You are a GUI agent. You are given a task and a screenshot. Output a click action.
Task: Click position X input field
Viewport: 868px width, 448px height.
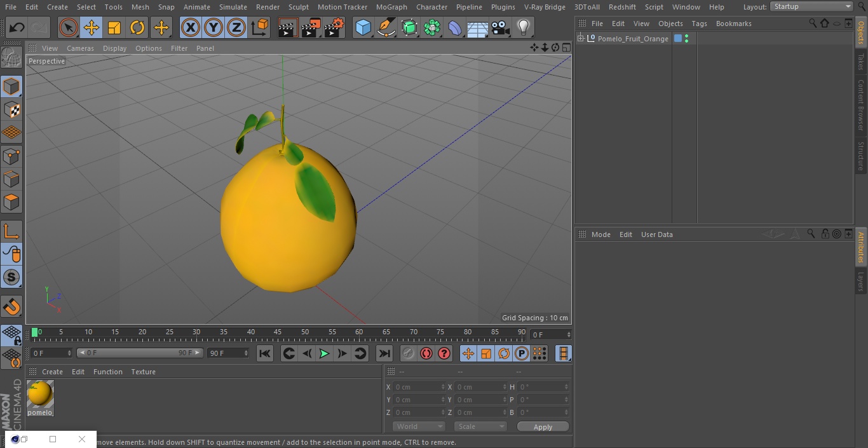point(419,387)
